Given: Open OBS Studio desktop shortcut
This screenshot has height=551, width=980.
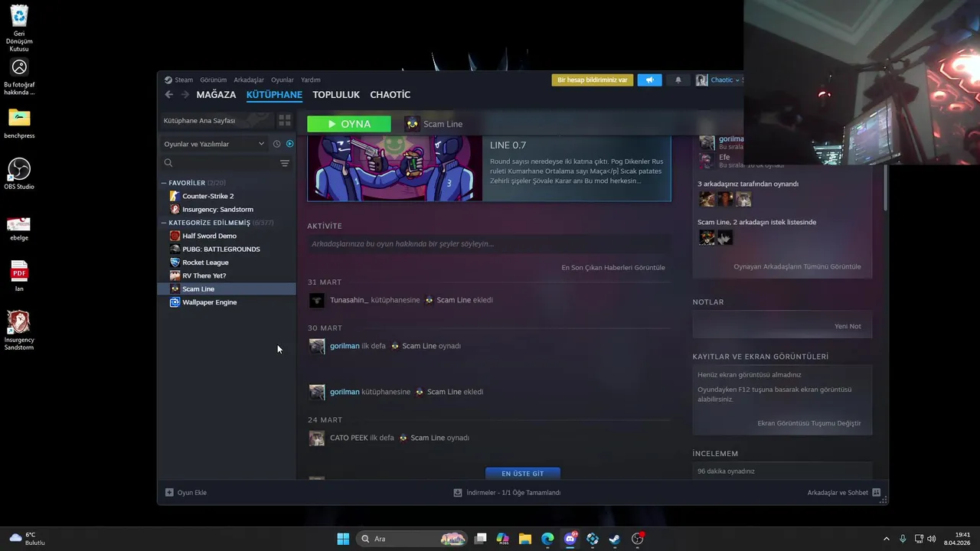Looking at the screenshot, I should pos(19,174).
